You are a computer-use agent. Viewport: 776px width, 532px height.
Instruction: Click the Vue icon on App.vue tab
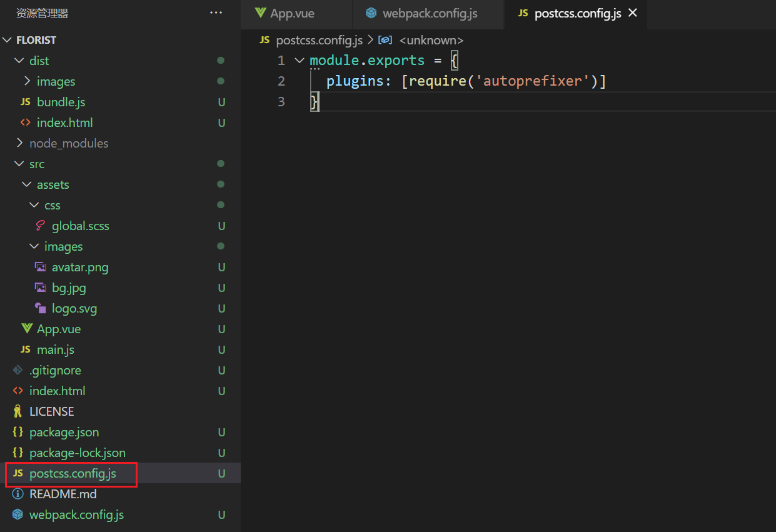261,13
